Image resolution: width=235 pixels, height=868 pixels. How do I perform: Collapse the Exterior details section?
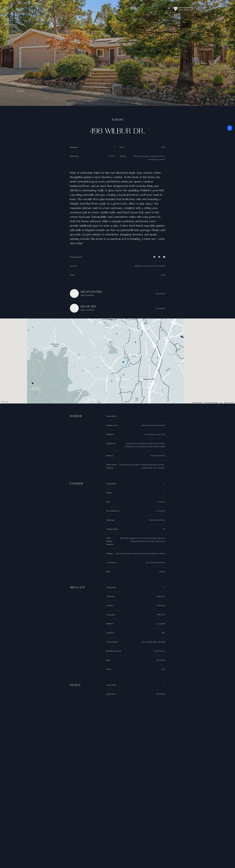tap(164, 483)
